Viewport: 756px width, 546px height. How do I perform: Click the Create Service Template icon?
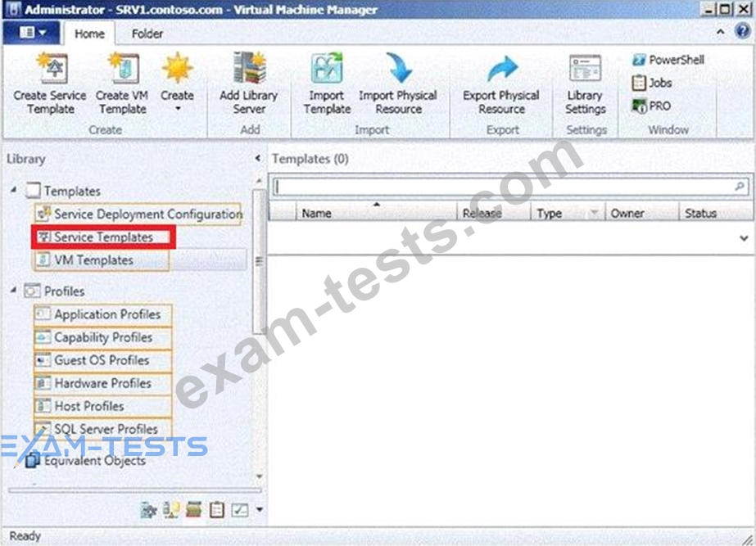click(x=52, y=68)
